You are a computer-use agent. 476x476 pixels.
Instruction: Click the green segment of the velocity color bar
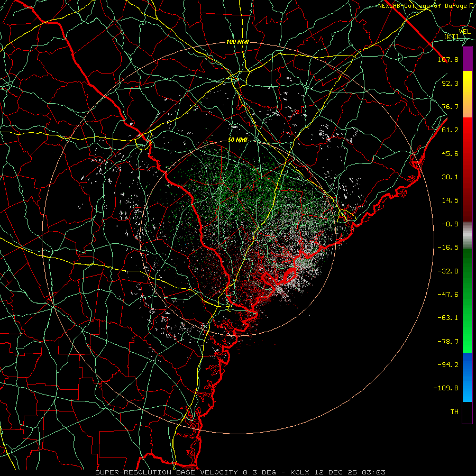(x=467, y=300)
